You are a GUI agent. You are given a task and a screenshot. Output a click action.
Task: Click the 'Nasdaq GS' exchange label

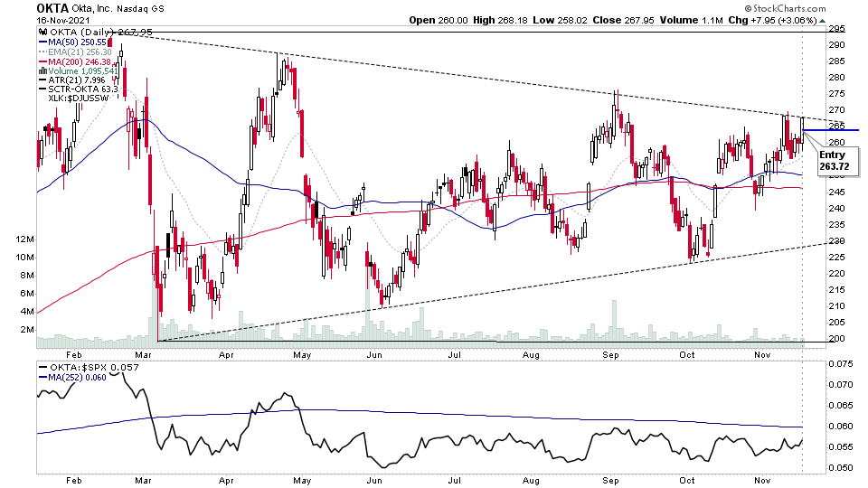tap(142, 8)
